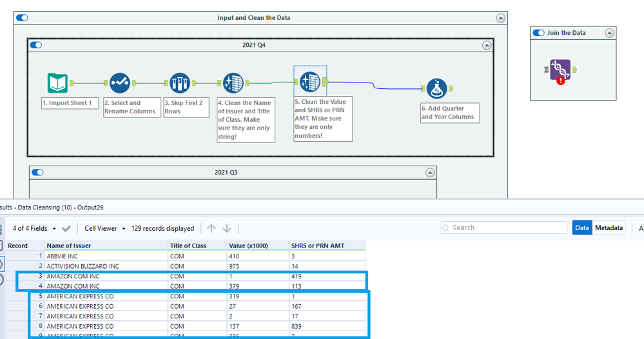
Task: Go to previous record with up arrow
Action: coord(211,229)
